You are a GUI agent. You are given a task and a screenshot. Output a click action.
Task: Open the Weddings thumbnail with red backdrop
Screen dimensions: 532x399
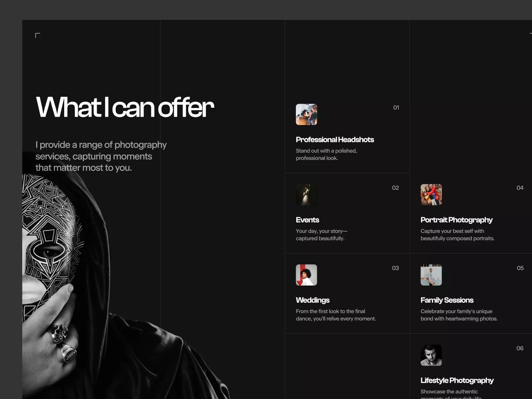tap(306, 275)
